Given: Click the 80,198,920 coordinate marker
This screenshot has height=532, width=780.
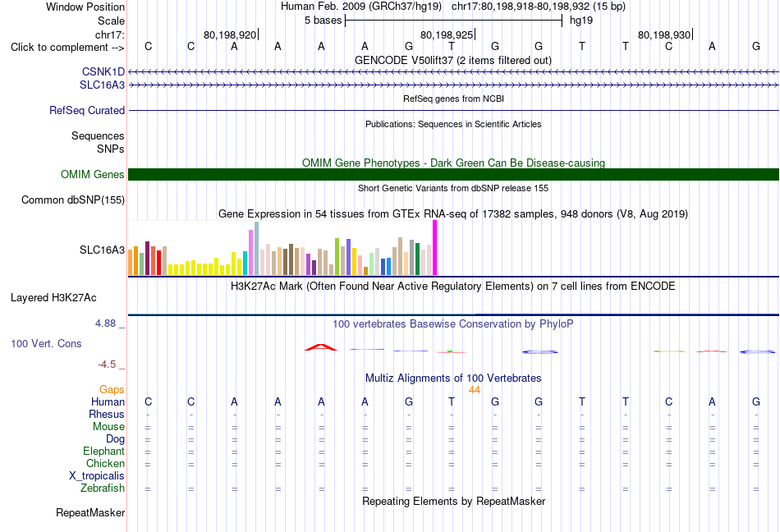Looking at the screenshot, I should tap(230, 34).
